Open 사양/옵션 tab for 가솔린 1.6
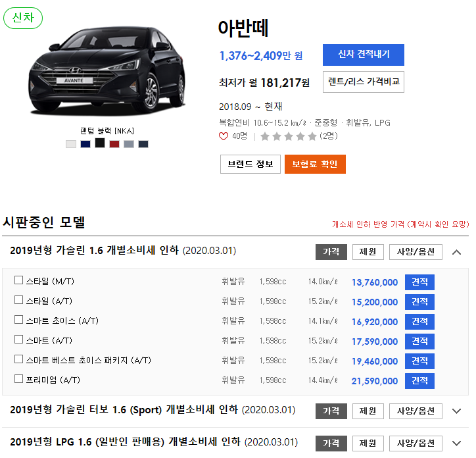This screenshot has width=476, height=458. (x=416, y=252)
